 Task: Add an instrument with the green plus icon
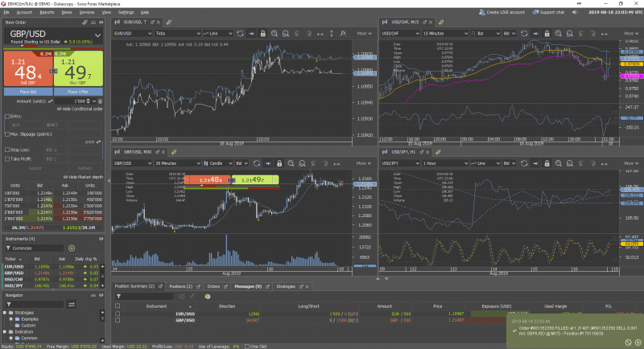(x=72, y=248)
